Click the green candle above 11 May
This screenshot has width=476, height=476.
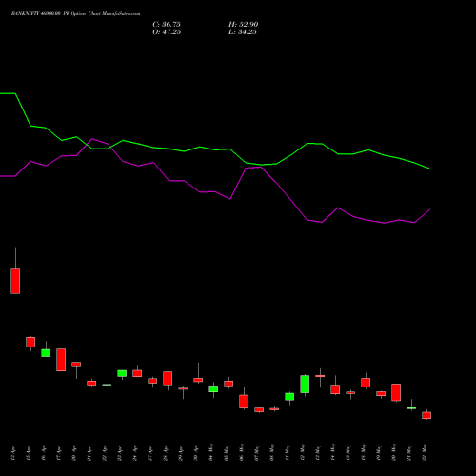[289, 397]
